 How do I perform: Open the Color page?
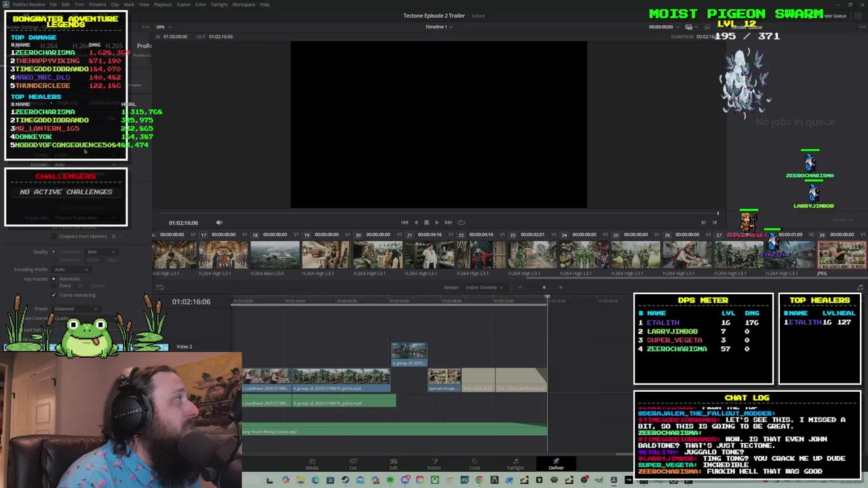click(475, 464)
